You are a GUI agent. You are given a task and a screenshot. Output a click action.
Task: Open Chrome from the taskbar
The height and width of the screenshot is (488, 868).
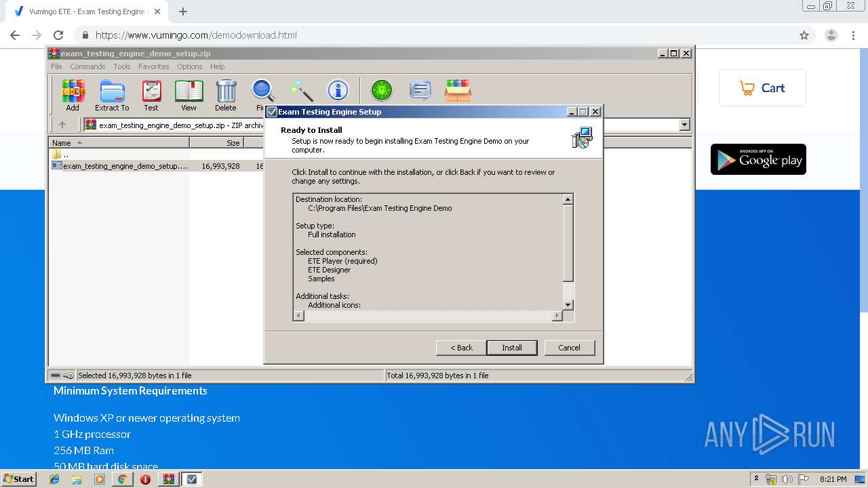coord(122,479)
